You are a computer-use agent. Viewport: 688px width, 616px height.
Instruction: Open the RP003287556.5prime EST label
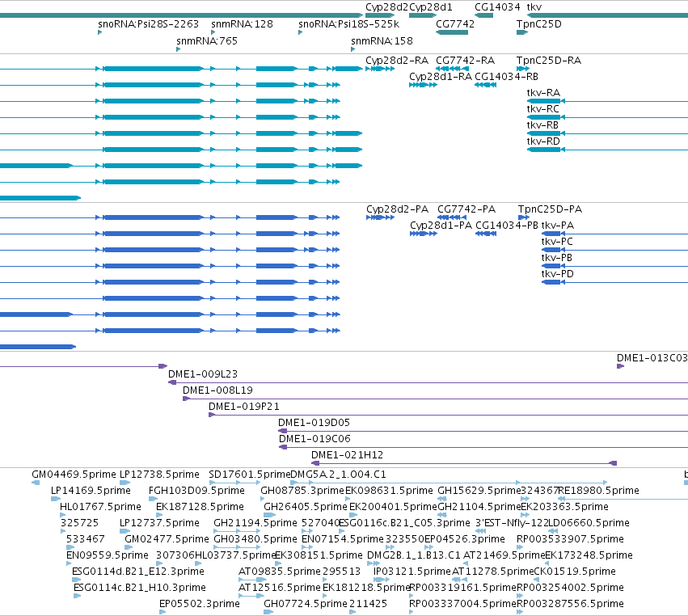[x=570, y=605]
